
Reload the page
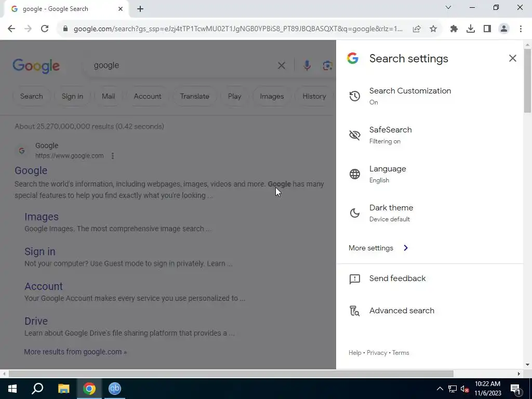[x=45, y=29]
